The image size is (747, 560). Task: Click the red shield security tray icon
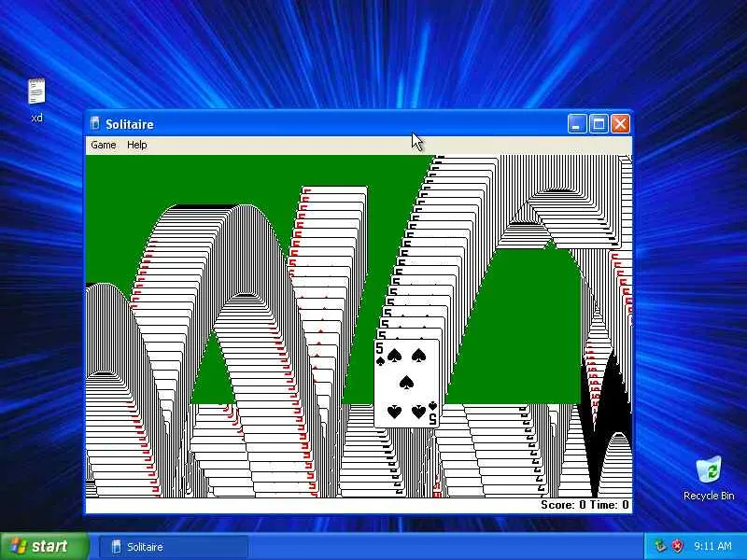678,546
